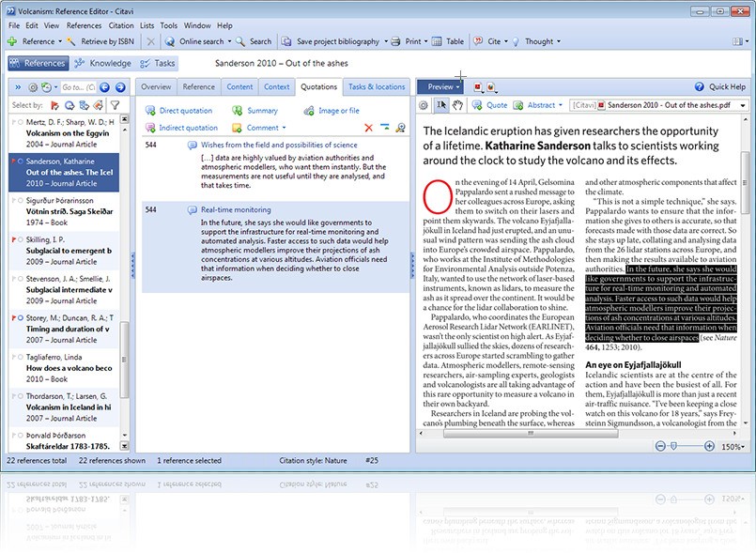
Task: Click the Retrieve by ISBN toolbar icon
Action: pyautogui.click(x=72, y=41)
